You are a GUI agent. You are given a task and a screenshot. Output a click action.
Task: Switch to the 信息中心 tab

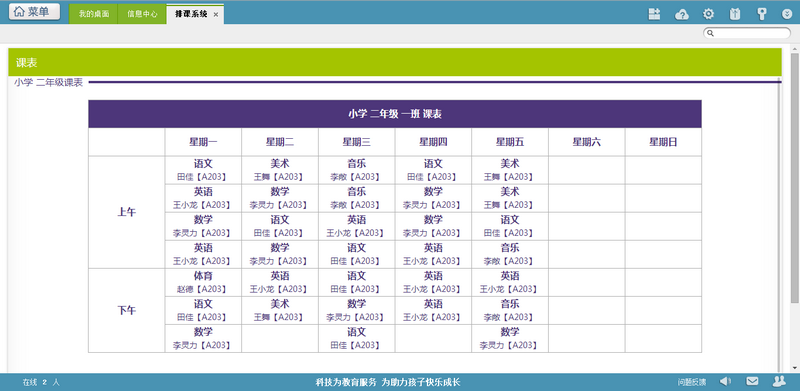tap(142, 14)
